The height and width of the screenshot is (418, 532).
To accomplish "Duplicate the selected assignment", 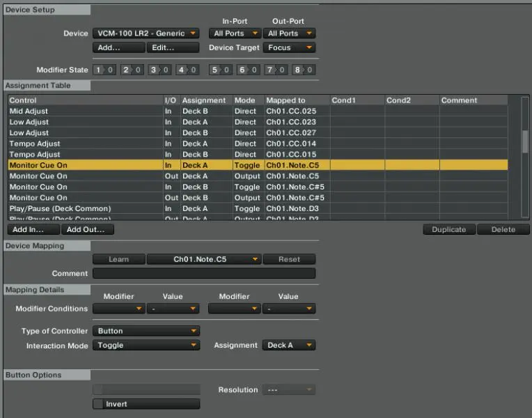I will [x=449, y=229].
